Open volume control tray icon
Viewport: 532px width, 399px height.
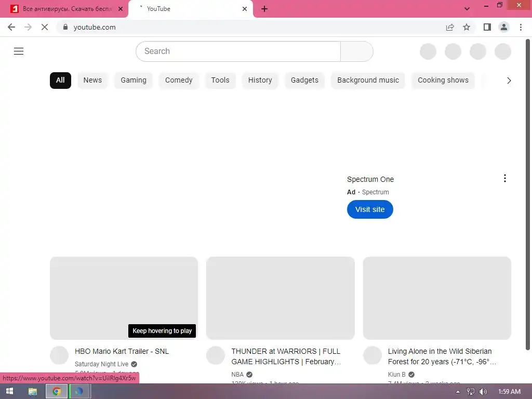[x=483, y=392]
